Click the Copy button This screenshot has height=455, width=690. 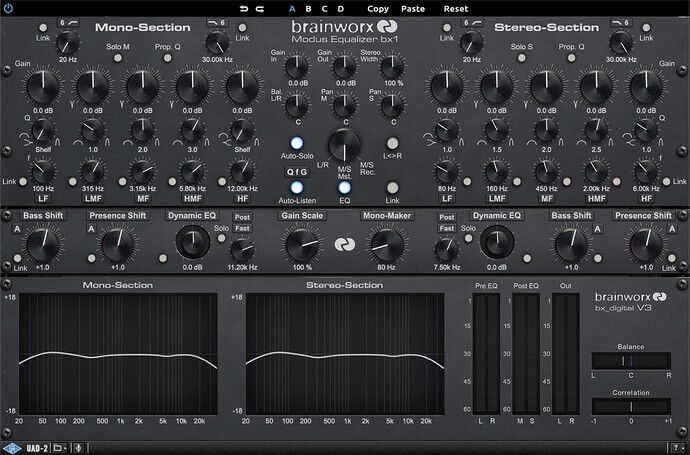pyautogui.click(x=378, y=9)
